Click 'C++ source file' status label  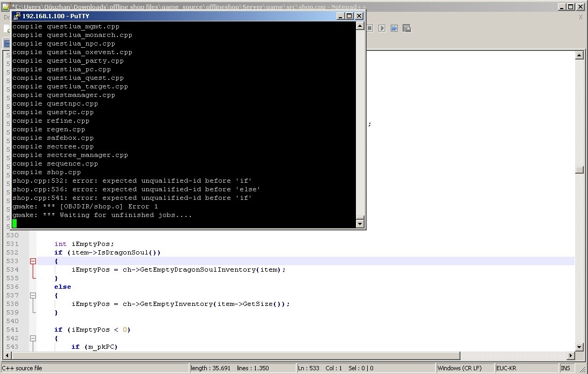tap(22, 368)
